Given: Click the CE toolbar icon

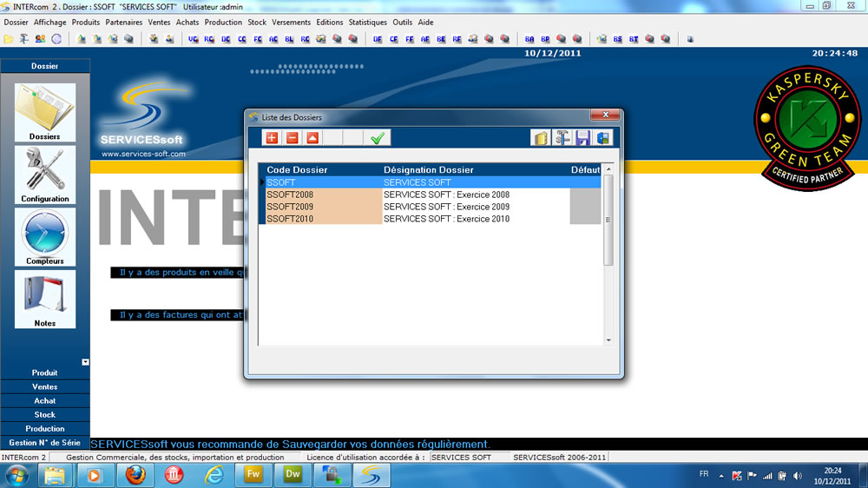Looking at the screenshot, I should [x=393, y=39].
